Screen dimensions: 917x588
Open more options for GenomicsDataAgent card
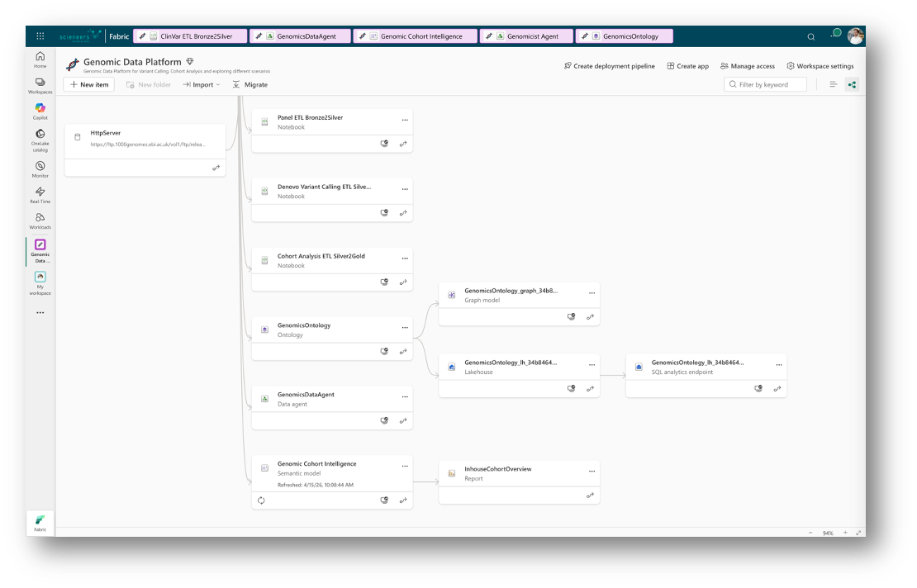[405, 397]
